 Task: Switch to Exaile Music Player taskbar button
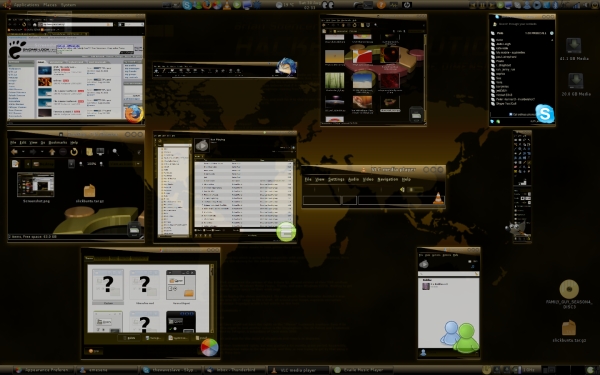(362, 370)
